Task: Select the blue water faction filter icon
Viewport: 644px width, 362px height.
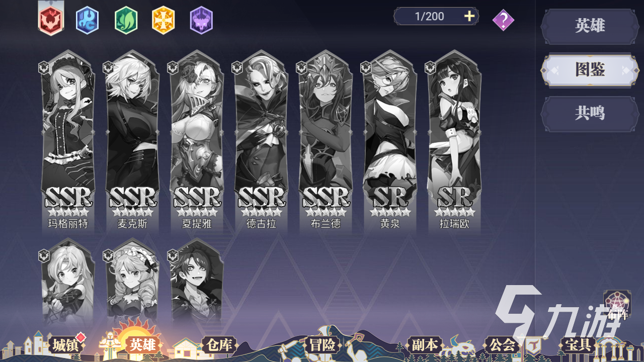Action: tap(87, 20)
